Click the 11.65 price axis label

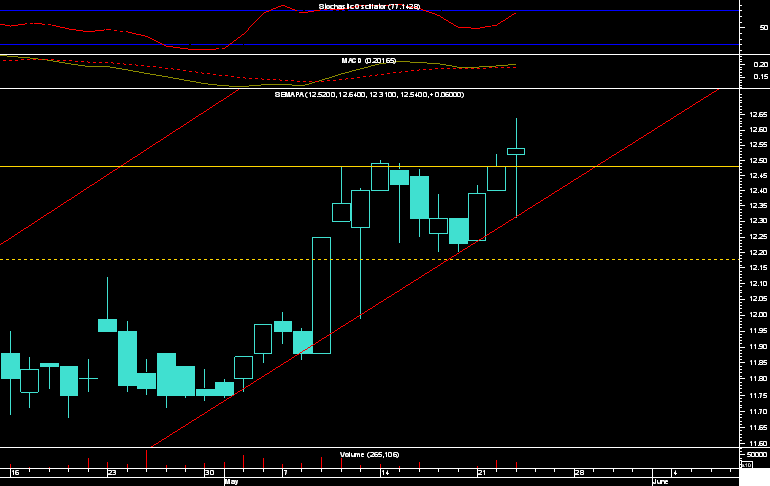[x=758, y=428]
